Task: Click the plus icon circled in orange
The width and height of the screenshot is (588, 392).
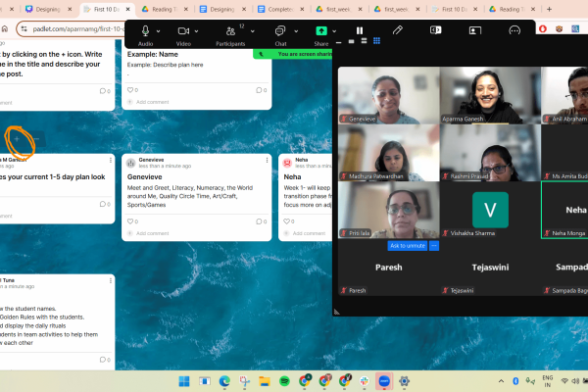Action: pyautogui.click(x=21, y=142)
